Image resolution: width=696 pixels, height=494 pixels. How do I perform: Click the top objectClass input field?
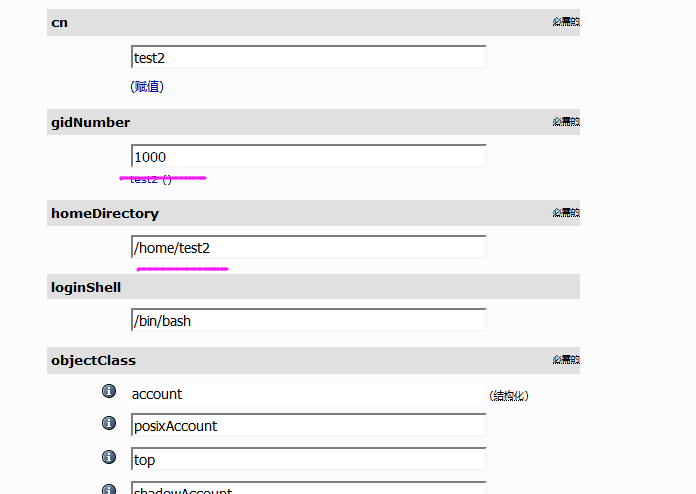pos(308,459)
